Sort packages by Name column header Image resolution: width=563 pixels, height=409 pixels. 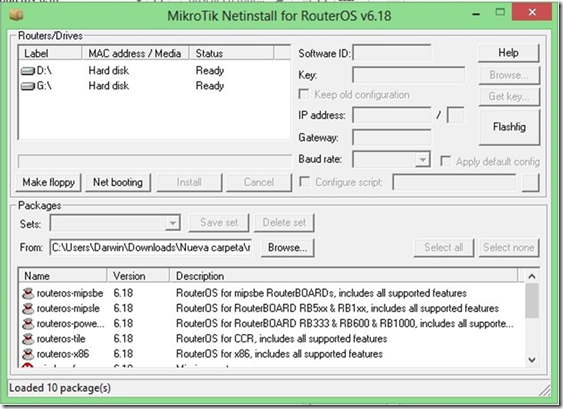click(63, 276)
